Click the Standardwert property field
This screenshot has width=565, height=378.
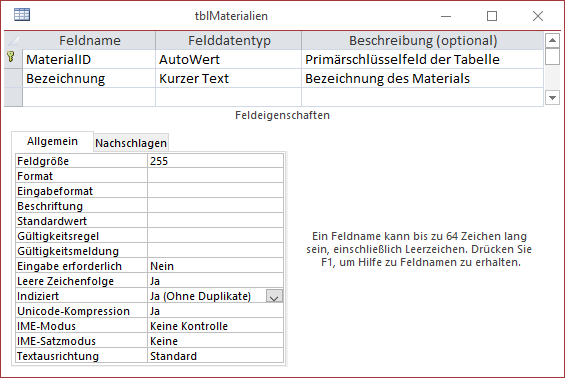coord(215,221)
